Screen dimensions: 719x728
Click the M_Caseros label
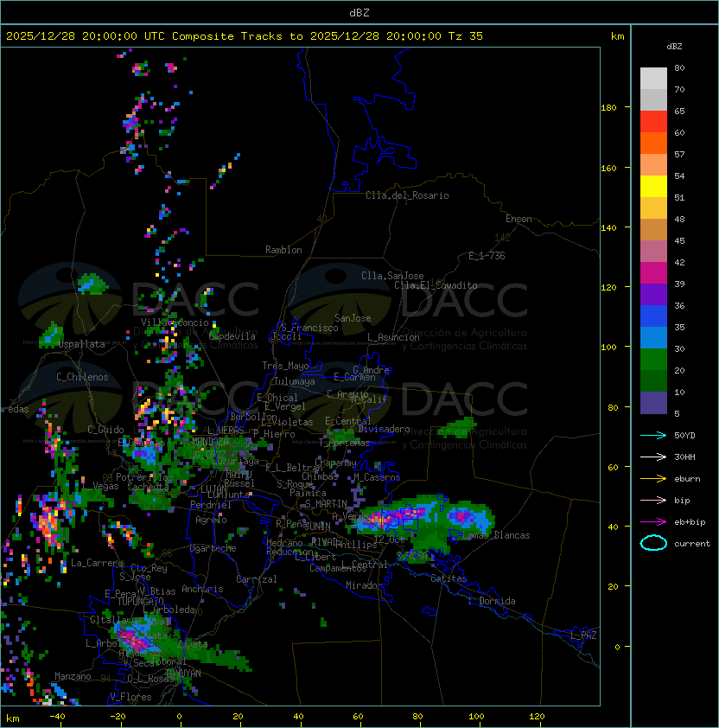click(x=377, y=477)
